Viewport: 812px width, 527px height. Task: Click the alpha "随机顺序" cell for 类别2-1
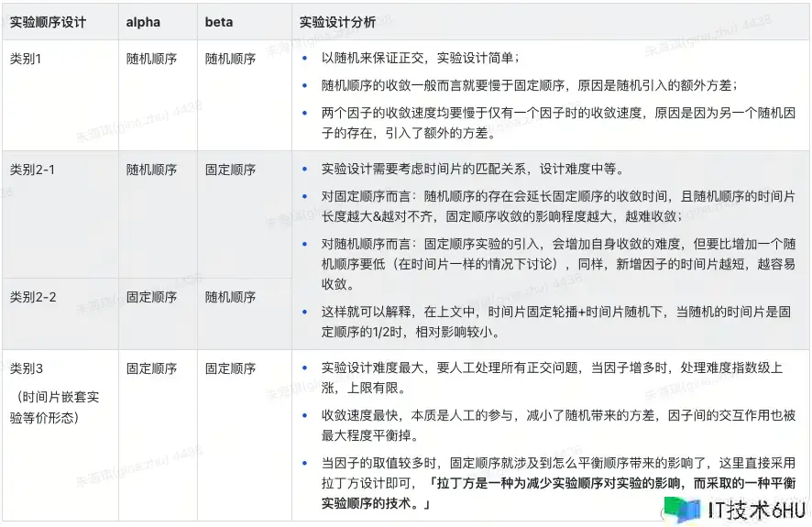(x=152, y=170)
